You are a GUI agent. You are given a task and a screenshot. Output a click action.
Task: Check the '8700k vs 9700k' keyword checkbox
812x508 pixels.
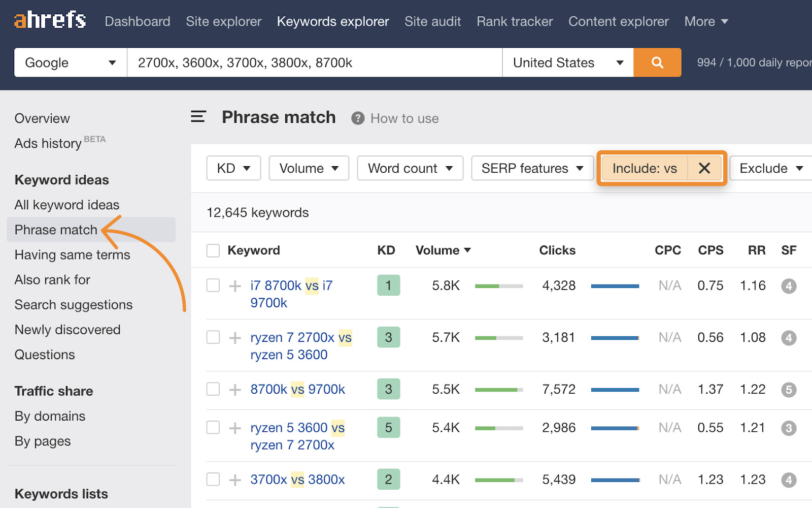213,389
